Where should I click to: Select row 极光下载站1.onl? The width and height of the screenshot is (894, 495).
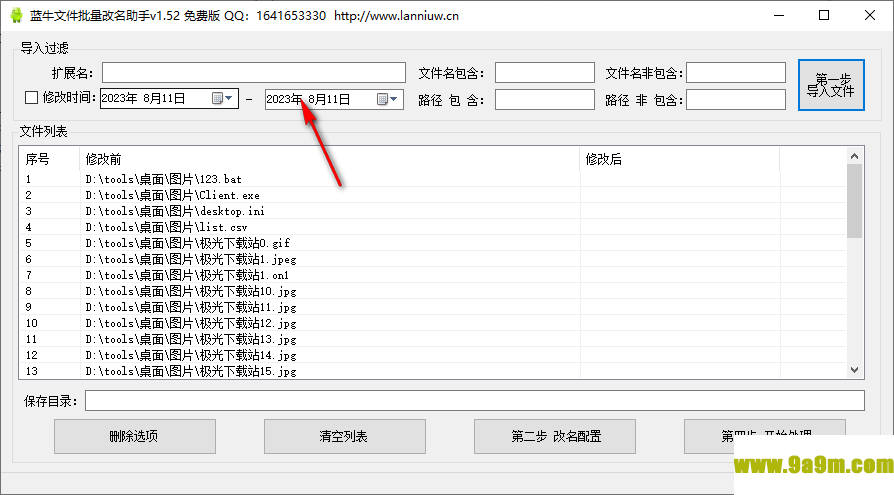pyautogui.click(x=432, y=275)
